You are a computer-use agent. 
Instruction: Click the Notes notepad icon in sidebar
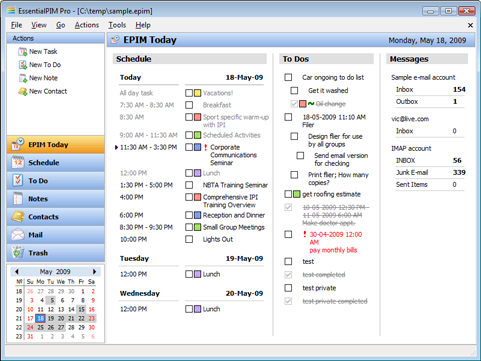[18, 199]
